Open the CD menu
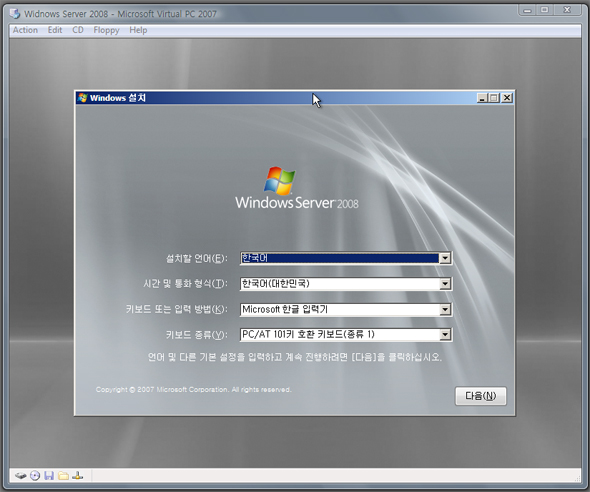 point(78,30)
